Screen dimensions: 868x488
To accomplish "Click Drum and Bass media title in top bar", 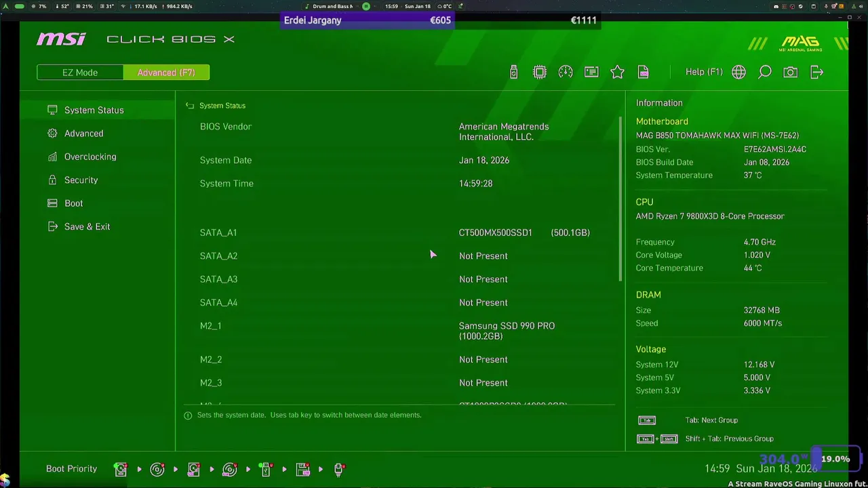I will click(332, 6).
